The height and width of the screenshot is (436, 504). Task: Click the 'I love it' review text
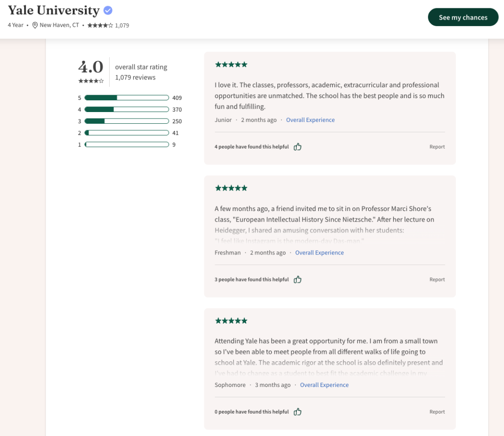pyautogui.click(x=329, y=96)
